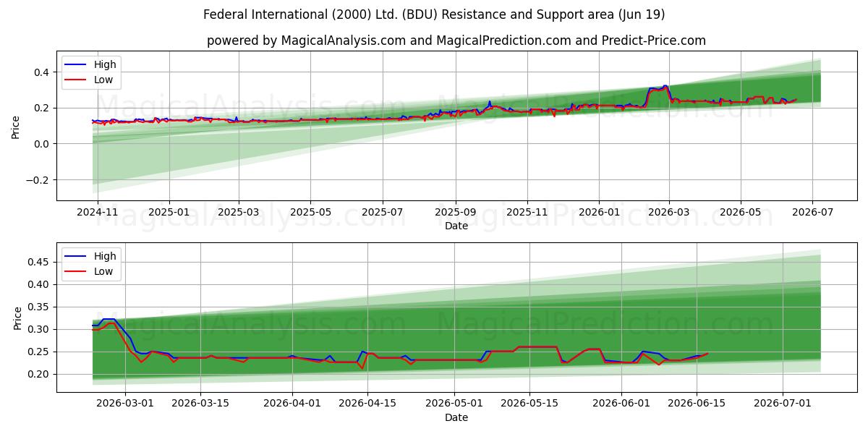
Task: Click the 2026-03-01 date tick in bottom chart
Action: (126, 404)
